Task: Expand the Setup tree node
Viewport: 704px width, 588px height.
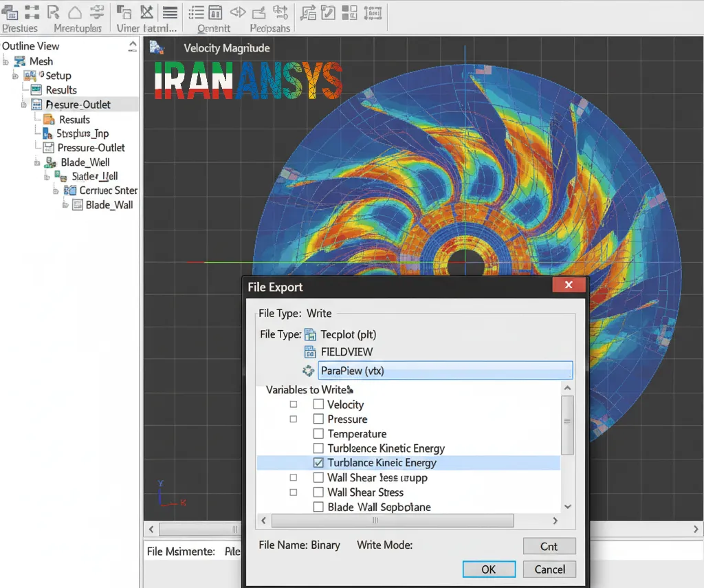Action: pos(15,76)
